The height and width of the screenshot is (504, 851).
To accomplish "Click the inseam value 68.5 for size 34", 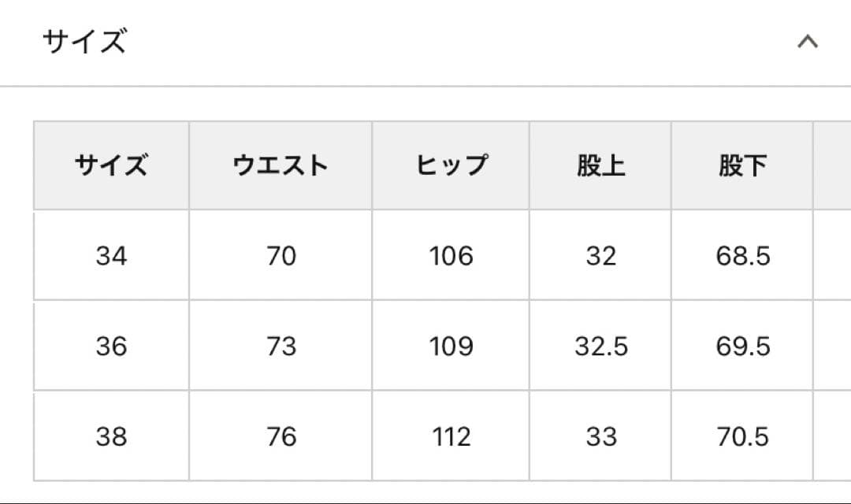I will tap(742, 255).
